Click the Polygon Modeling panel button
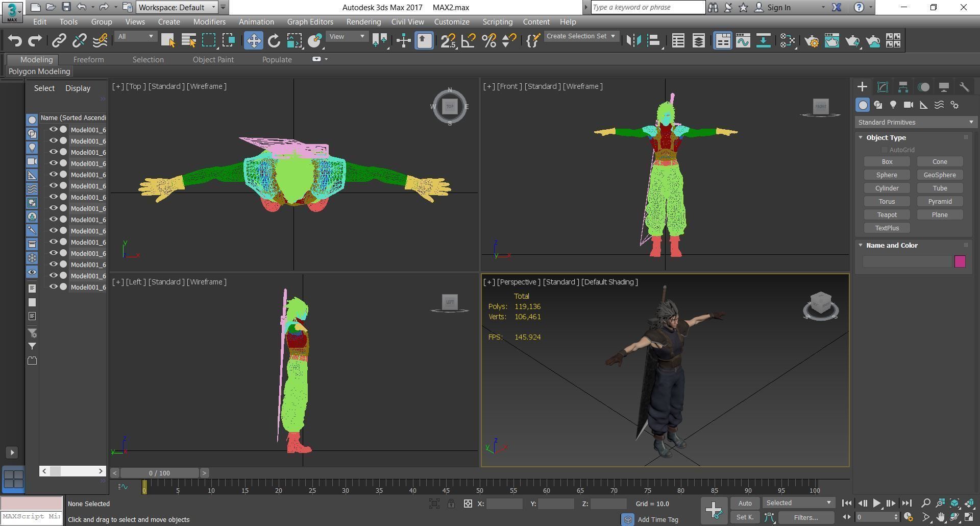 coord(39,71)
